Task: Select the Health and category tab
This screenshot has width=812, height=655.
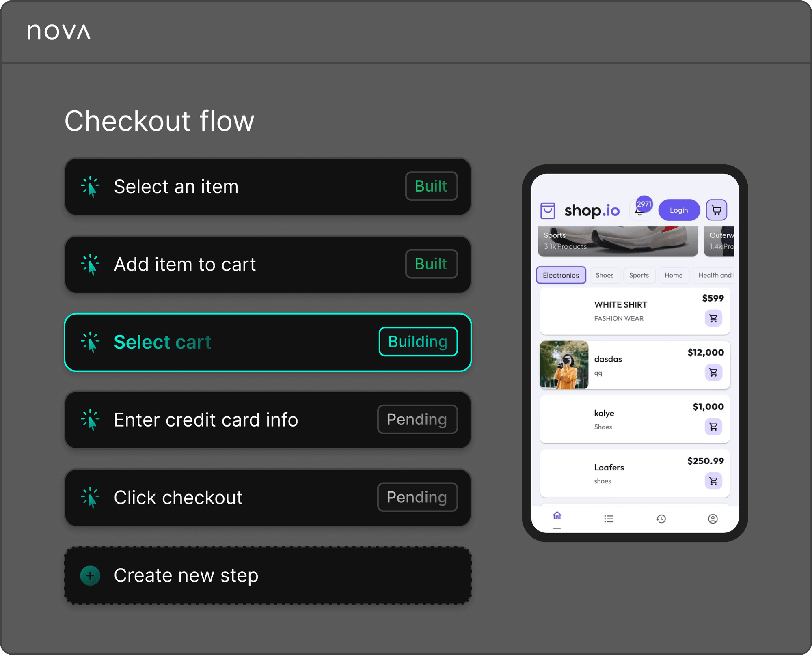Action: (x=714, y=275)
